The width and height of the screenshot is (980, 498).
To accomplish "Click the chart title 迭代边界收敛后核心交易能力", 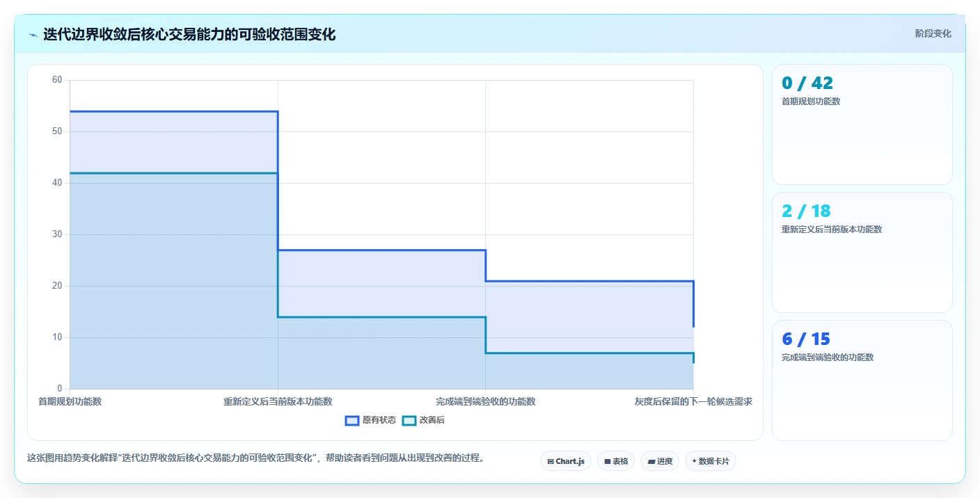I will [x=189, y=34].
